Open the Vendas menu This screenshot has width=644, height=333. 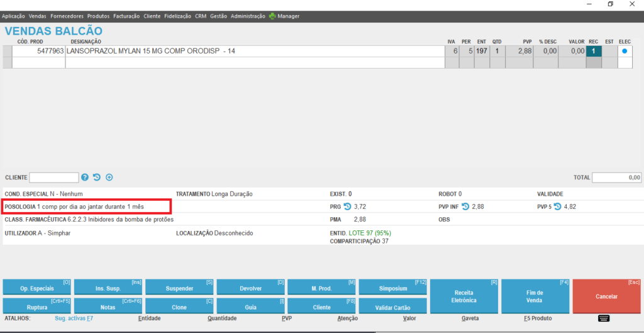37,16
